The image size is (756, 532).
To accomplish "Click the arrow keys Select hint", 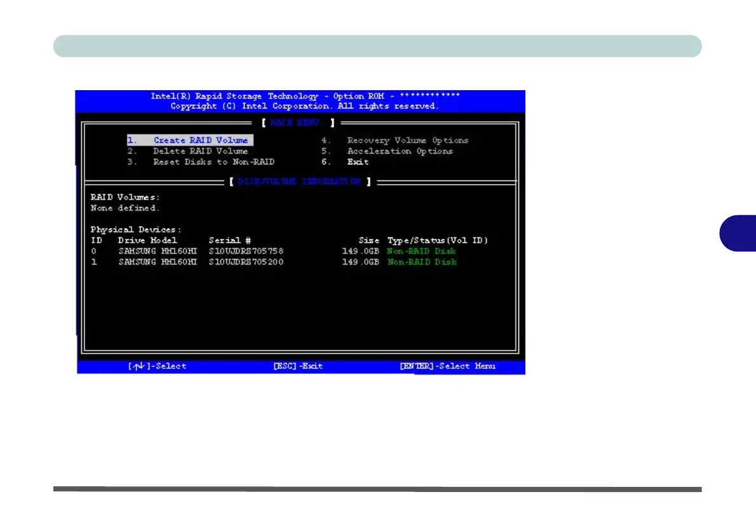I will (157, 366).
